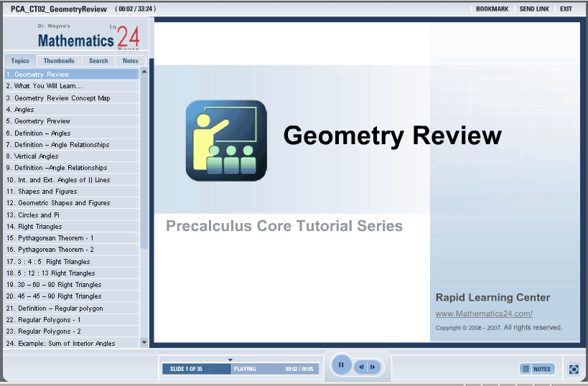
Task: Click the Rapid Learning Center text
Action: click(493, 298)
